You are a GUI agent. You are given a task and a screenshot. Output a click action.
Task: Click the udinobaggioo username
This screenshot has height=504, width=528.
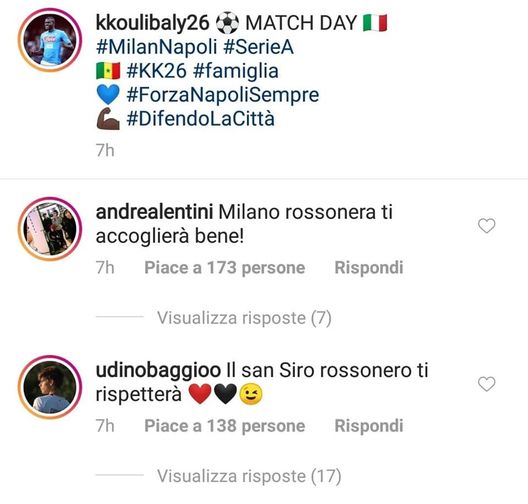(158, 371)
